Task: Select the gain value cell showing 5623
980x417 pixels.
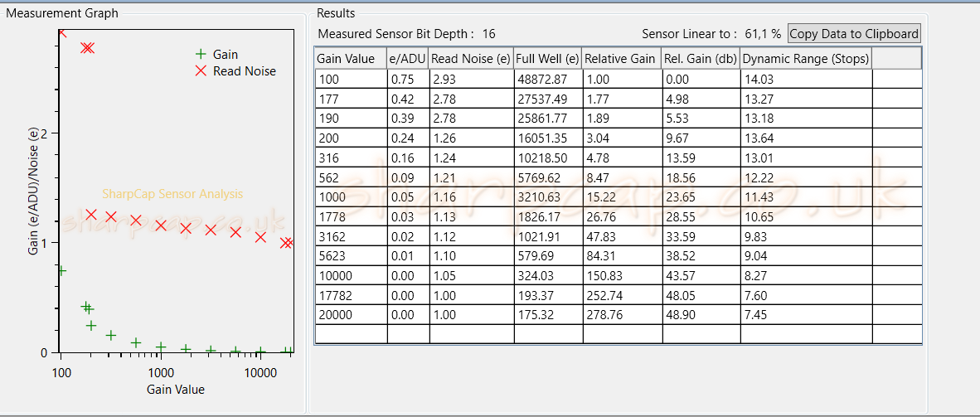Action: [350, 256]
